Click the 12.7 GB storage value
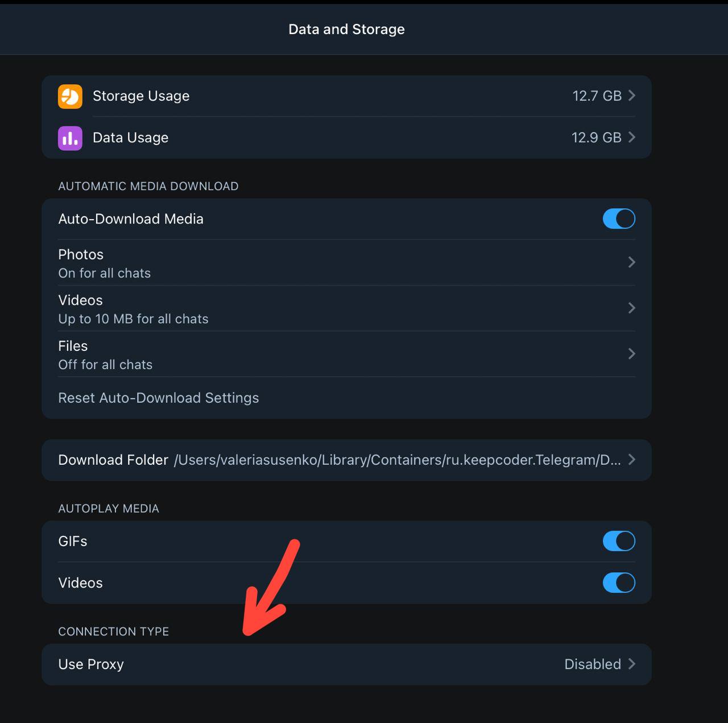 pyautogui.click(x=598, y=96)
